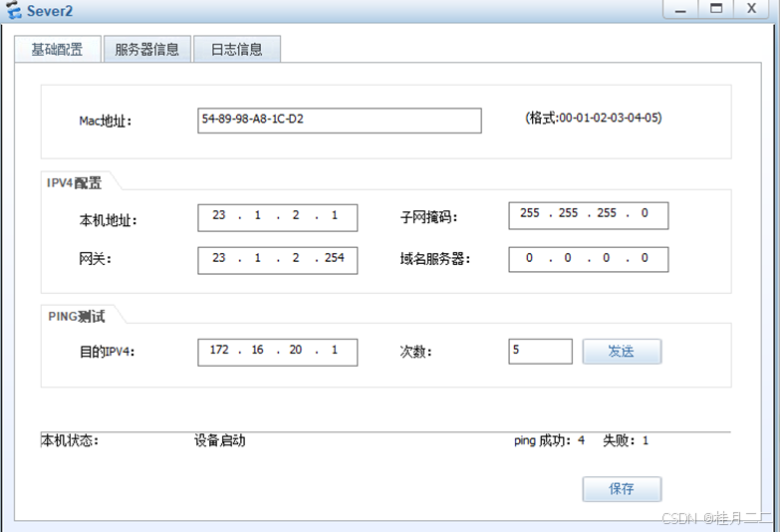Maximize the Sever2 window

click(x=716, y=9)
